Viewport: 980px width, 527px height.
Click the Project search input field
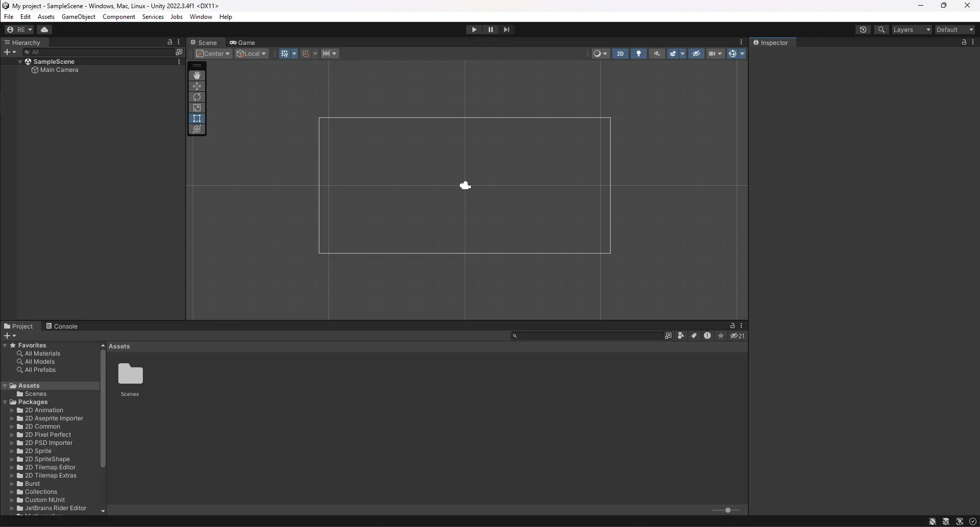pyautogui.click(x=587, y=336)
